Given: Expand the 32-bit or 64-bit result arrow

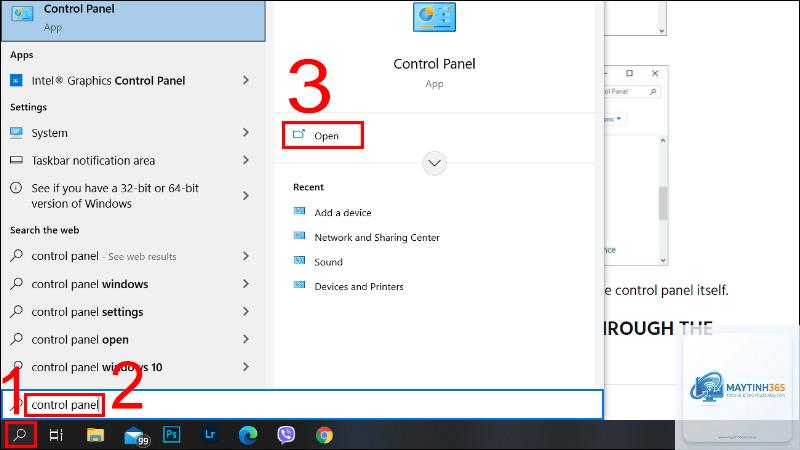Looking at the screenshot, I should 246,195.
